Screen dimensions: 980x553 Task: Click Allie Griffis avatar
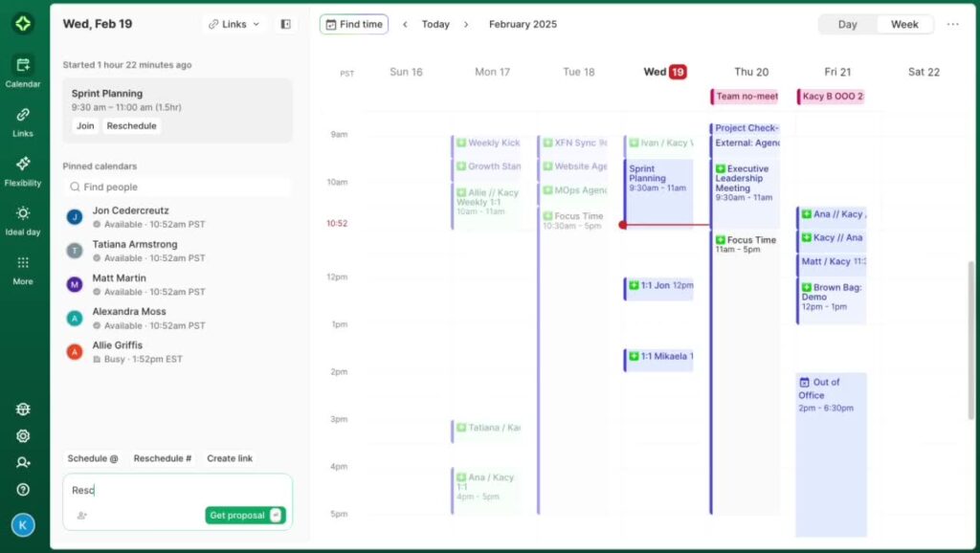tap(75, 352)
